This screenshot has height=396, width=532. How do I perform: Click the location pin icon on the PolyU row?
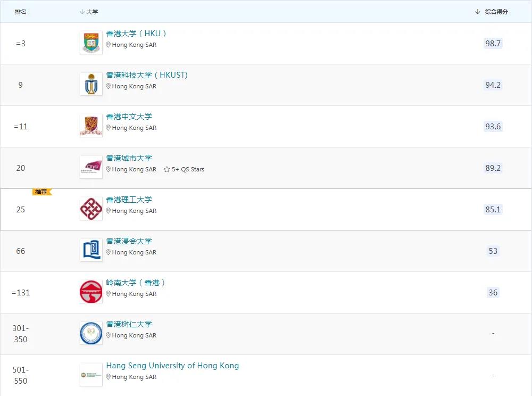coord(109,211)
